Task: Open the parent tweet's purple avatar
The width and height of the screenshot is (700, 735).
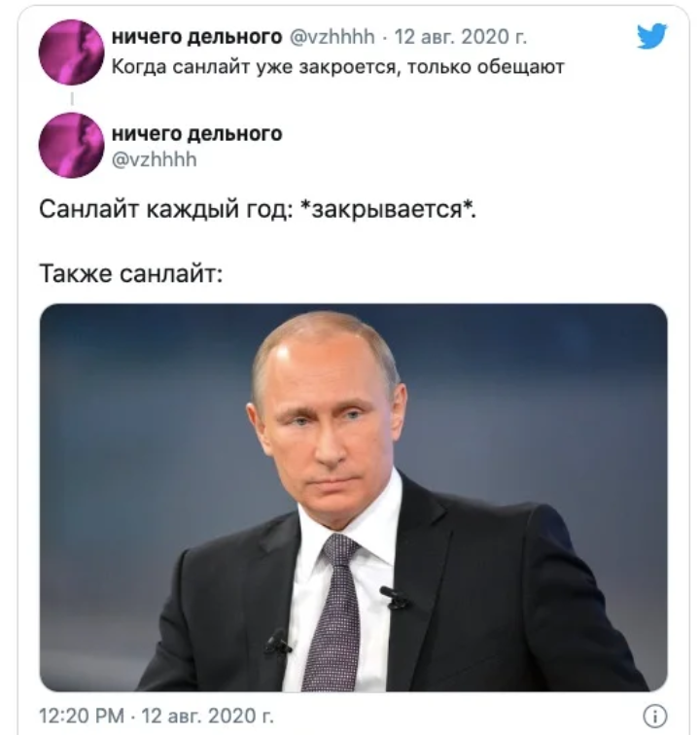Action: (x=71, y=52)
